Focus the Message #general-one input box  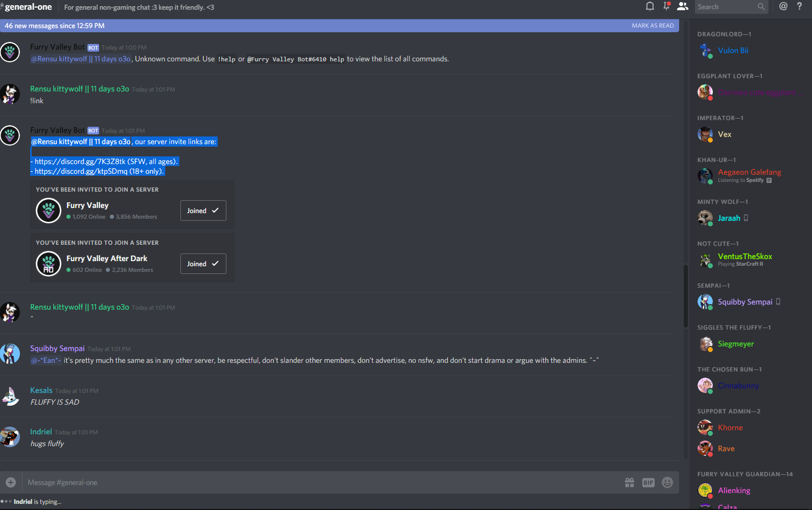pyautogui.click(x=322, y=482)
